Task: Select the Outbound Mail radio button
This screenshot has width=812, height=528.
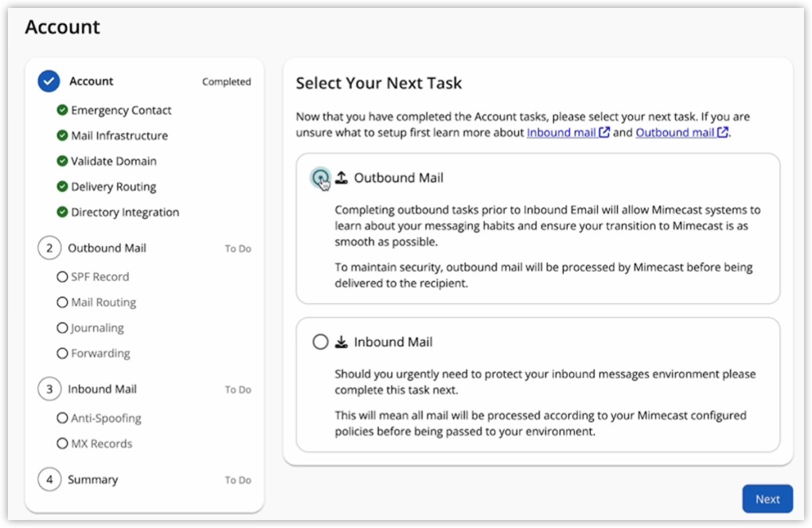Action: (x=320, y=178)
